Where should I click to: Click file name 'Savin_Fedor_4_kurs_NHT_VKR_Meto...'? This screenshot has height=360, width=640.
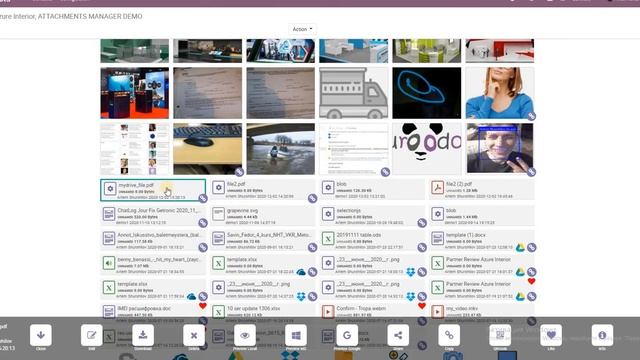[269, 235]
